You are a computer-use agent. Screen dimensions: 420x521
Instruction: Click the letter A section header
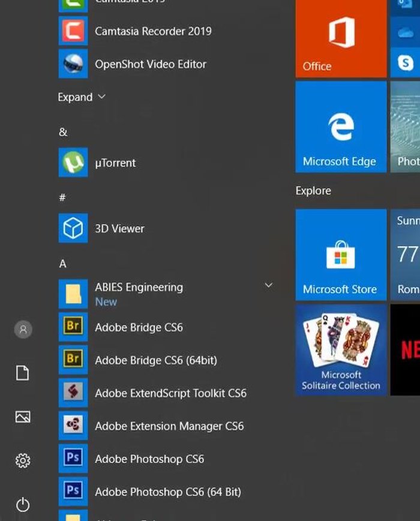63,264
